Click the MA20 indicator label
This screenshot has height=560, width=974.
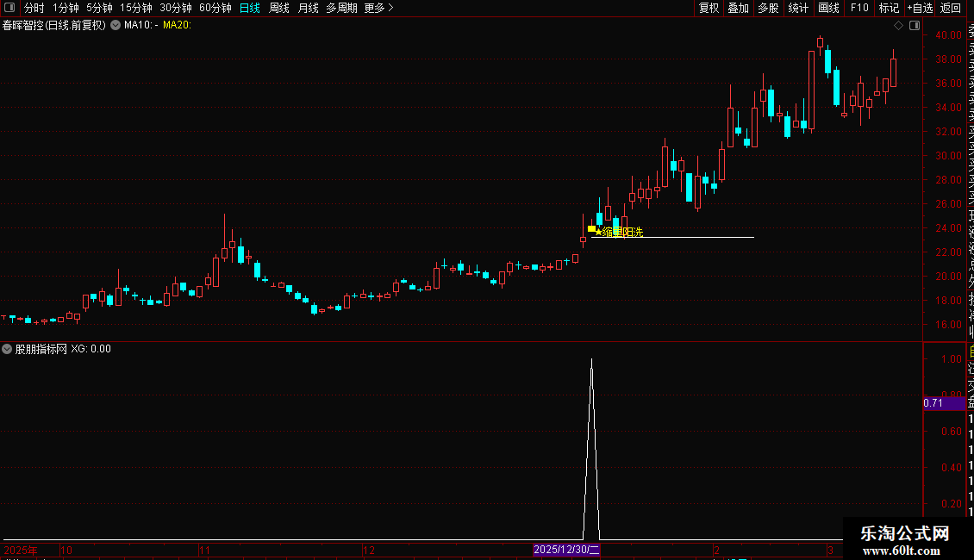pyautogui.click(x=177, y=26)
